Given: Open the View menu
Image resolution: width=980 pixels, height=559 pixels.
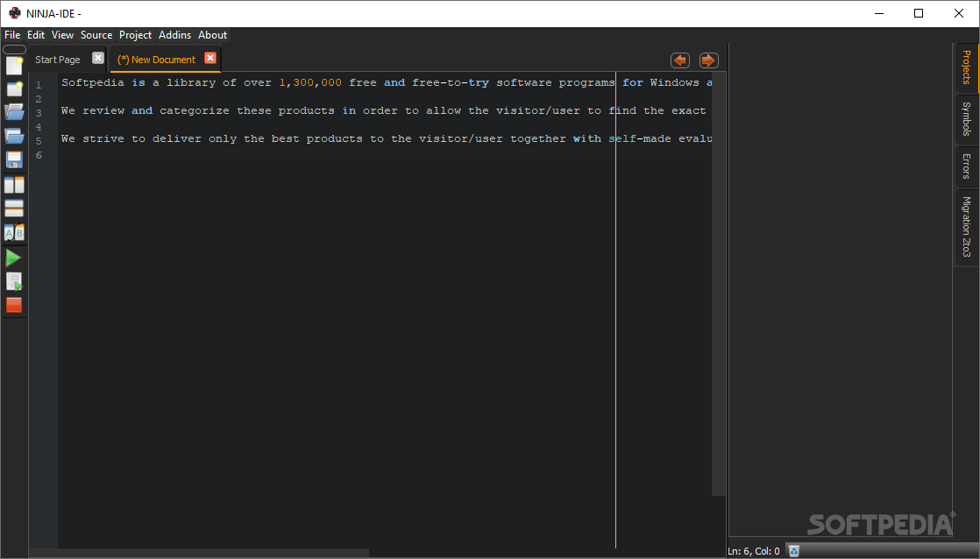Looking at the screenshot, I should coord(62,35).
